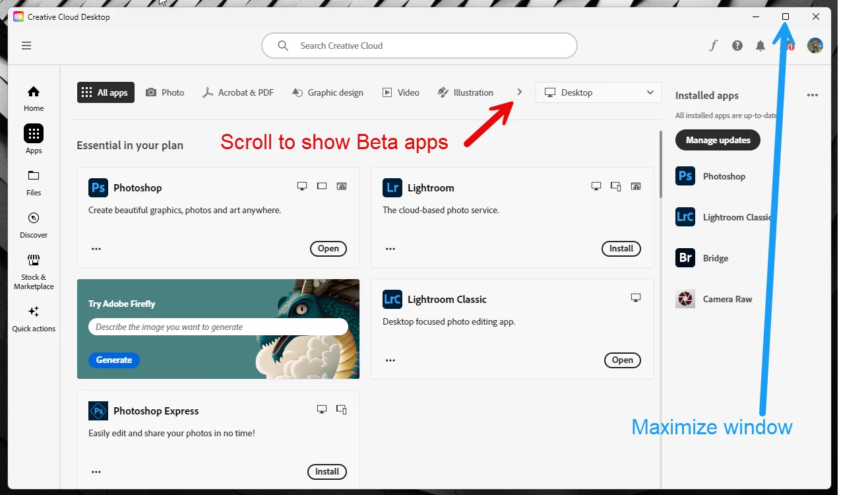Click the Photoshop Express card desktop icon
Viewport: 868px width, 495px height.
point(322,409)
